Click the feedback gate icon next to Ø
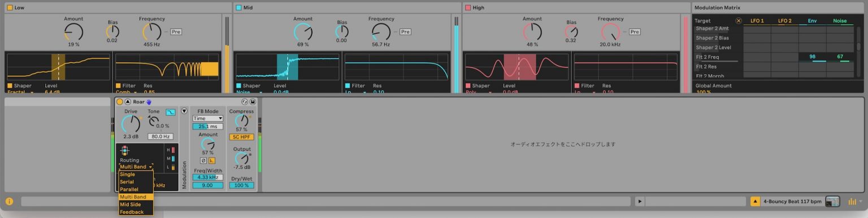Image resolution: width=868 pixels, height=218 pixels. tap(212, 160)
